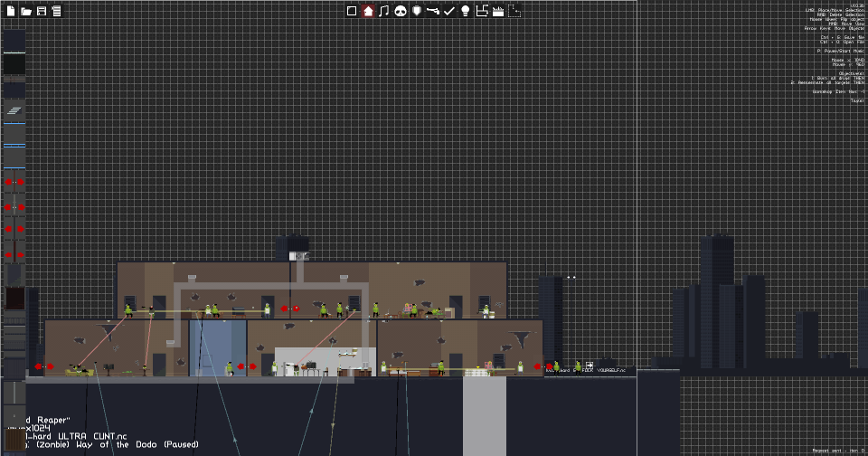Click the "(Zombie) Way of the Dodo (Paused)" text

117,444
